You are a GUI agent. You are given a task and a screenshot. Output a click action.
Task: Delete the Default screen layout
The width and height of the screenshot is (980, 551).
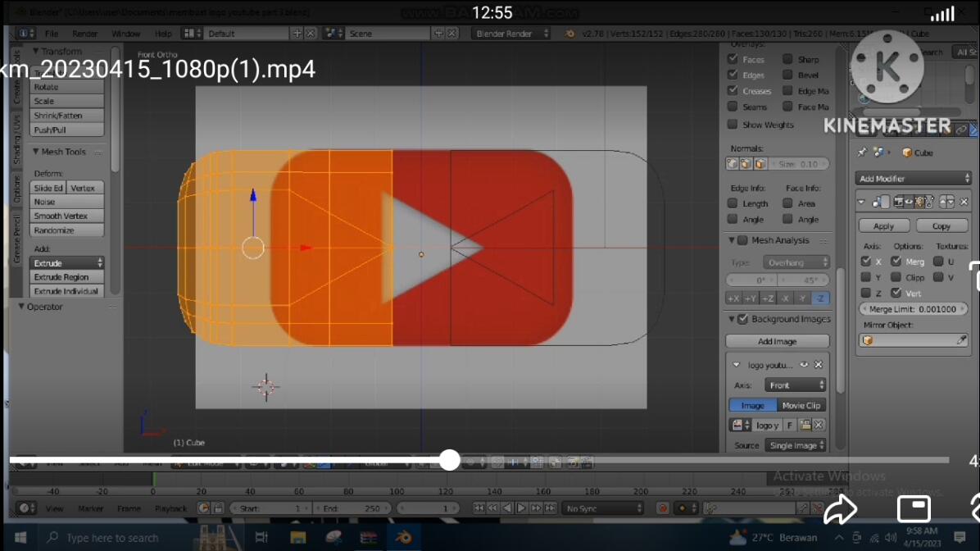(310, 33)
